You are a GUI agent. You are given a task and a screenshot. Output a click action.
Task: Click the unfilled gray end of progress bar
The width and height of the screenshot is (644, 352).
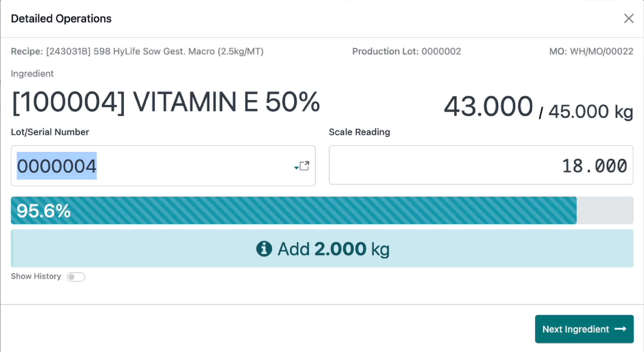click(x=605, y=210)
